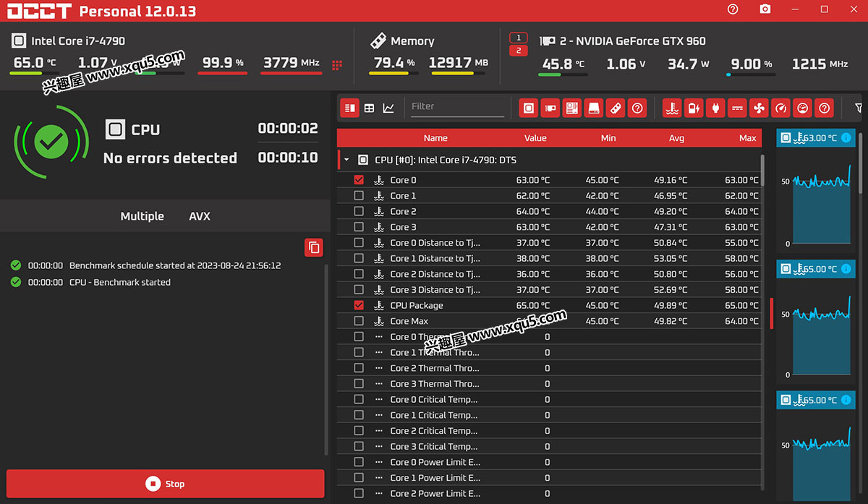Toggle the power plug sensor filter icon

pyautogui.click(x=715, y=108)
